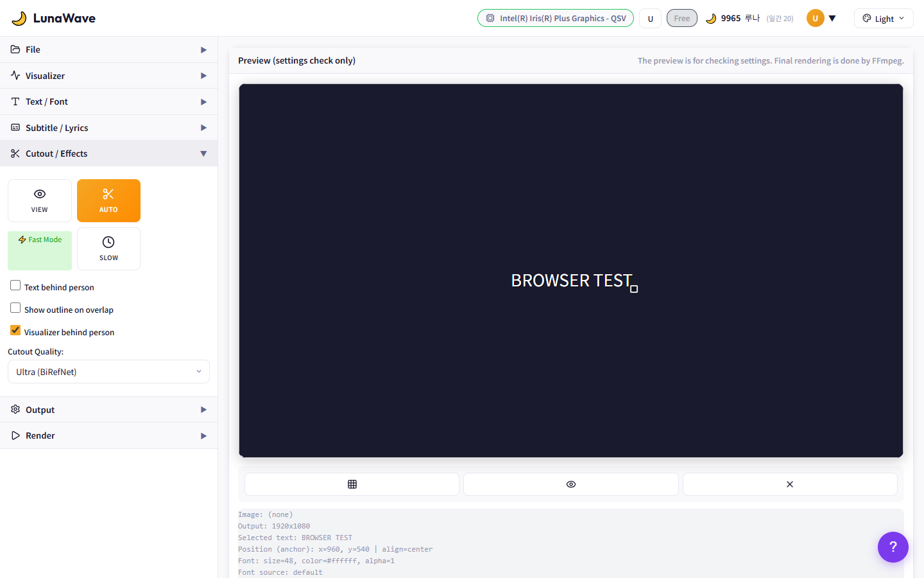Open the Cutout Quality dropdown
Viewport: 924px width, 578px height.
pyautogui.click(x=108, y=372)
